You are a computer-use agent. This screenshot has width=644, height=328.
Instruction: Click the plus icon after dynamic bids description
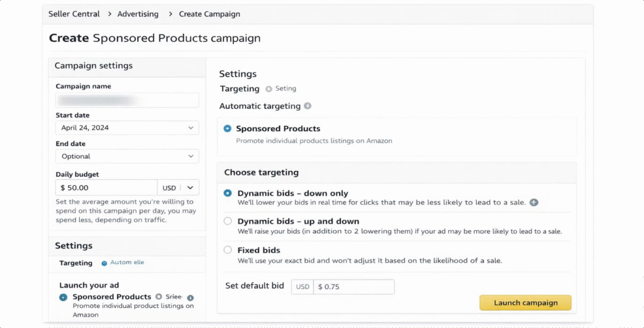click(534, 202)
